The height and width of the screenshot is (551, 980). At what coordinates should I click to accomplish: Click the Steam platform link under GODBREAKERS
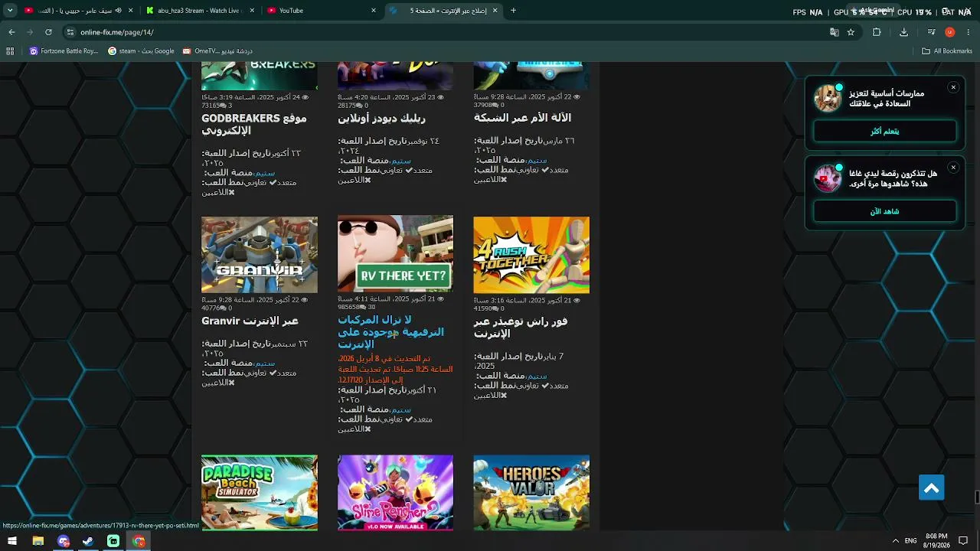[x=264, y=173]
